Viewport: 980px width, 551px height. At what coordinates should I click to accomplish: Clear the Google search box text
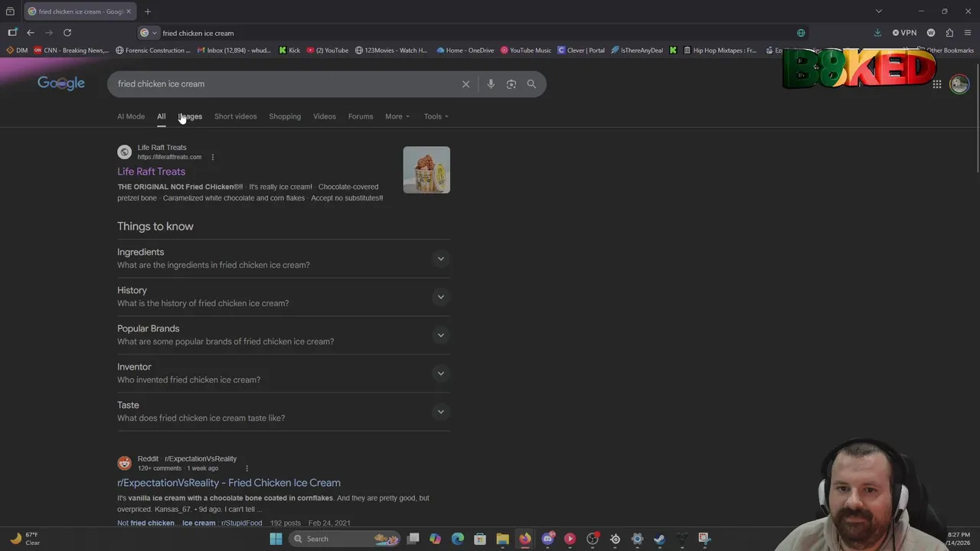pos(465,84)
